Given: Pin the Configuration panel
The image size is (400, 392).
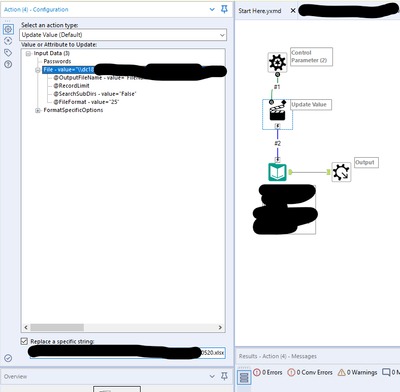Looking at the screenshot, I should click(224, 9).
